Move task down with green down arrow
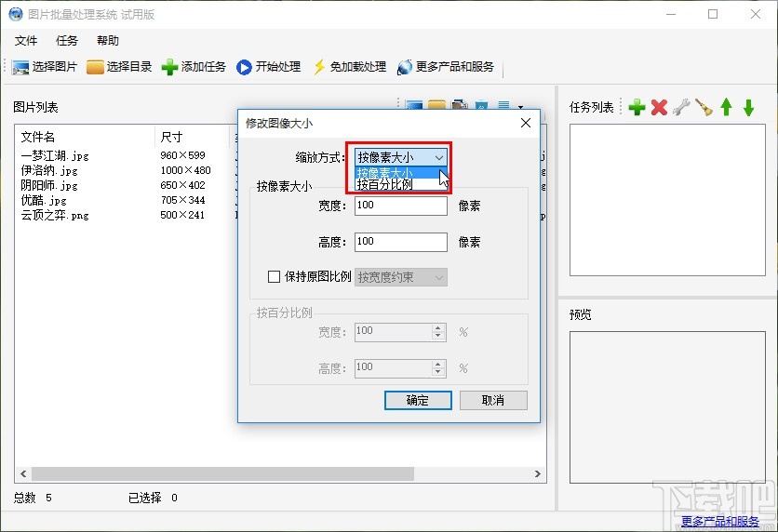 749,107
